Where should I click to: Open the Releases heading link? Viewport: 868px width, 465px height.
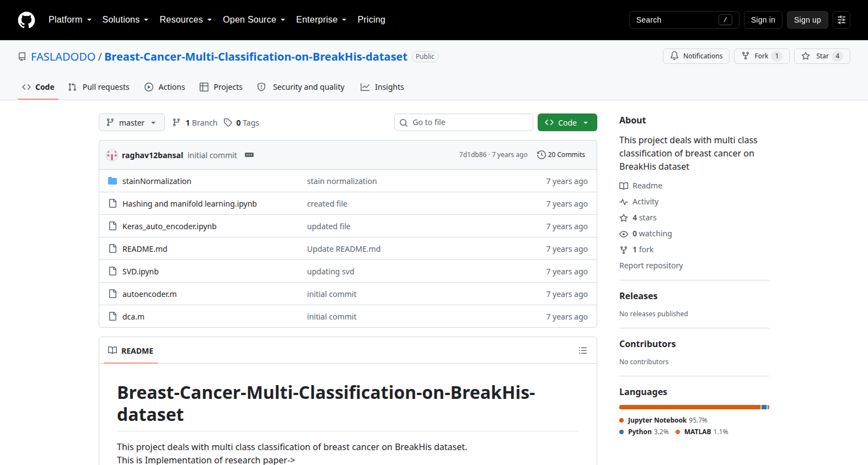click(638, 296)
